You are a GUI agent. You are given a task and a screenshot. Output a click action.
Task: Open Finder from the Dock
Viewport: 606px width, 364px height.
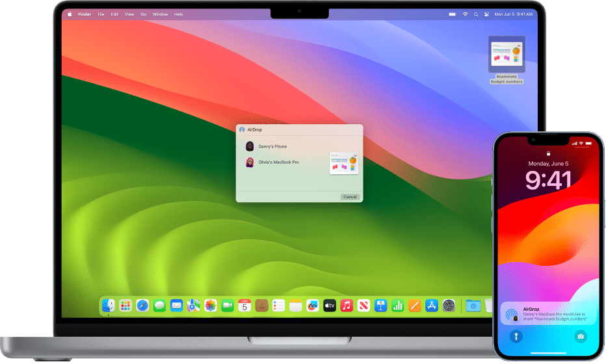click(108, 306)
